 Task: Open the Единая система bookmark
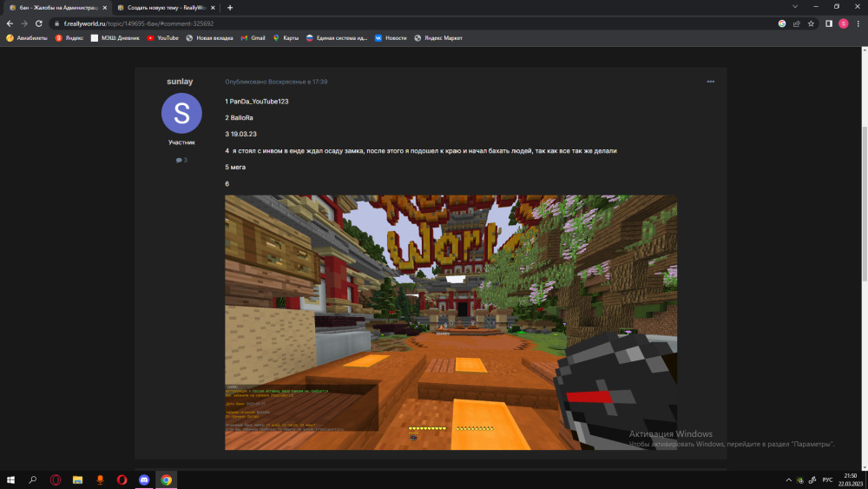tap(337, 38)
